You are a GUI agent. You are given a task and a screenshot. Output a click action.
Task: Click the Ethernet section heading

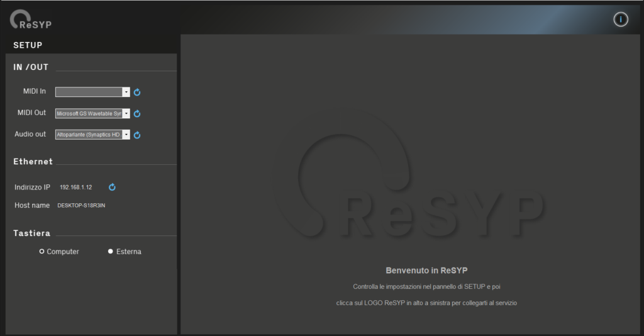click(33, 162)
